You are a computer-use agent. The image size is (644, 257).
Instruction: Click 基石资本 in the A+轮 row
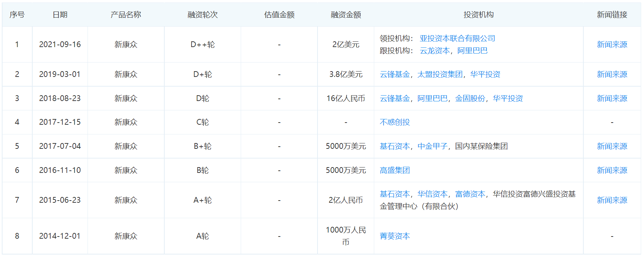395,194
